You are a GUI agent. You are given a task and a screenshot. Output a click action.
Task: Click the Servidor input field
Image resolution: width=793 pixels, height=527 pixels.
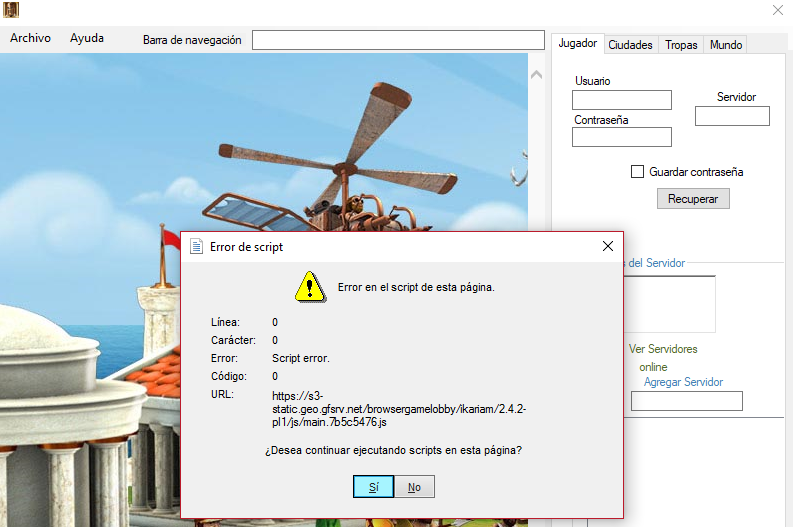(x=732, y=116)
